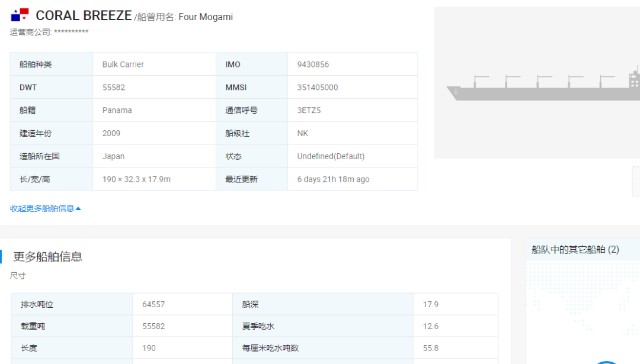Click the DWT label cell
Screen dimensions: 640x364
click(x=51, y=87)
